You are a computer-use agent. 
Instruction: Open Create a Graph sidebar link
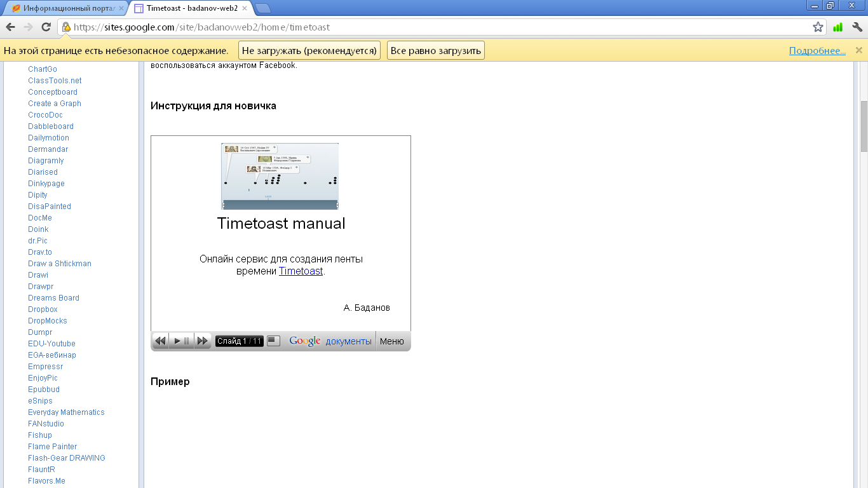(x=55, y=104)
